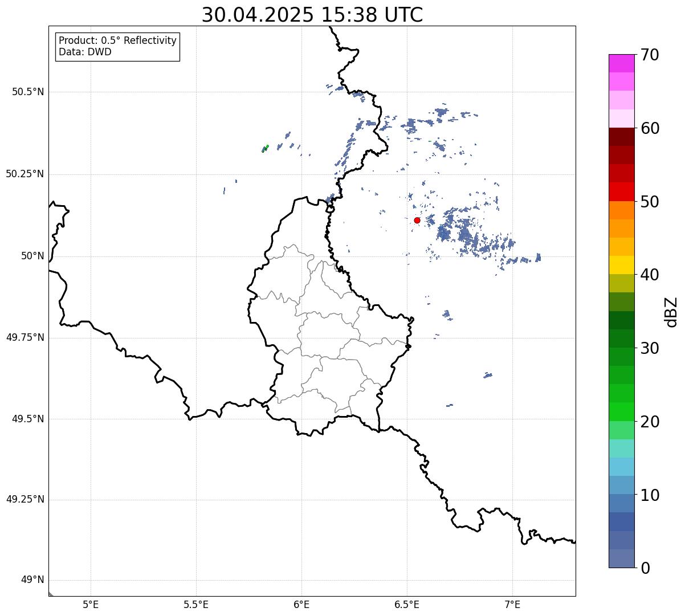Click the latitude label 49°N
This screenshot has width=685, height=616.
(32, 580)
